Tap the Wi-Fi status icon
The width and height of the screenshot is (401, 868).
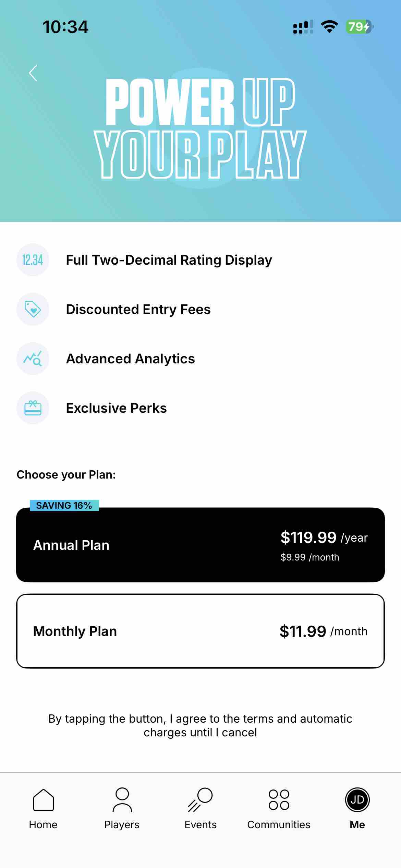329,27
